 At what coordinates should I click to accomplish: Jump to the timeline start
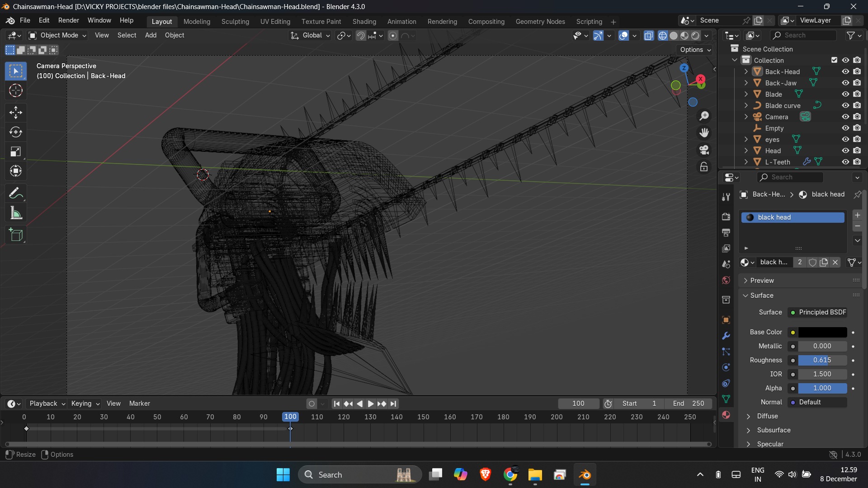tap(337, 404)
